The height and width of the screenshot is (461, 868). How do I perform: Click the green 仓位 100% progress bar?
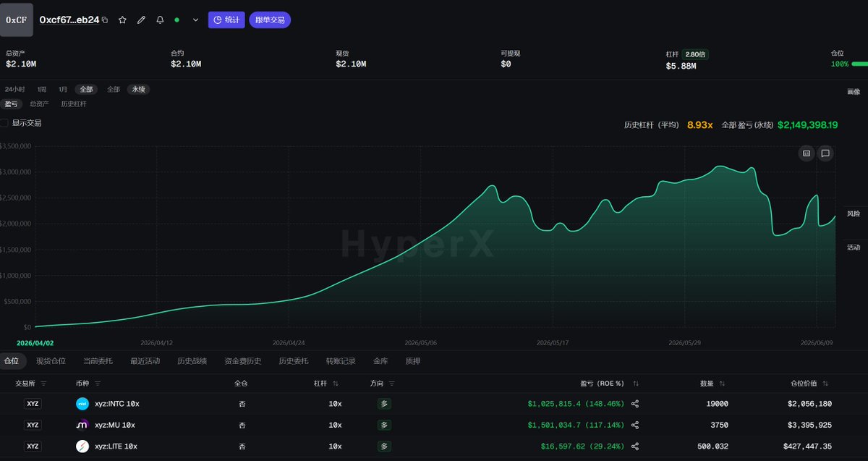coord(860,64)
